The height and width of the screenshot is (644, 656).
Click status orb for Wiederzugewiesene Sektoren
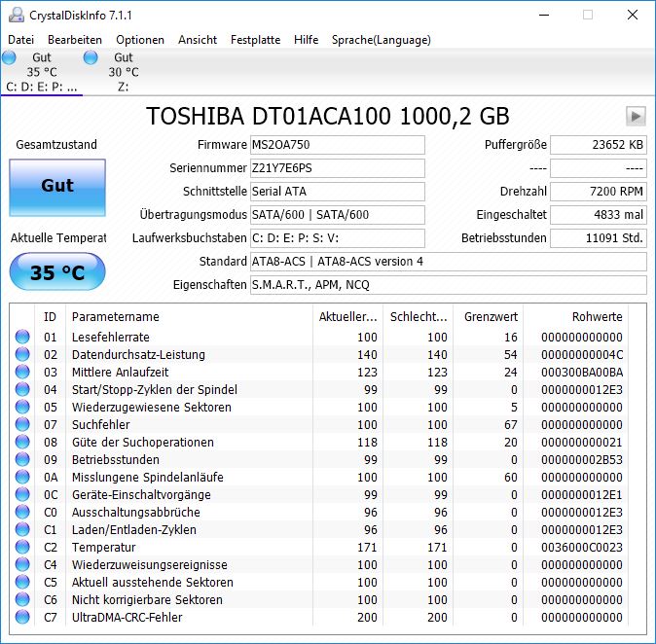22,407
